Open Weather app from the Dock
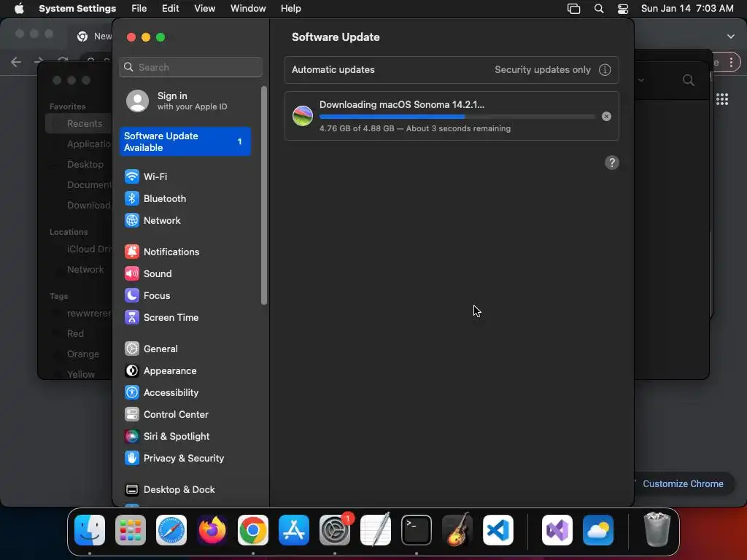 coord(598,530)
